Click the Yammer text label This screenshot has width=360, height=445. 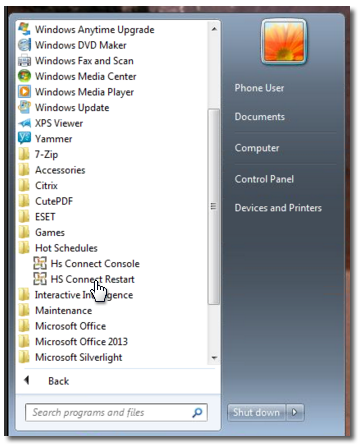coord(53,139)
